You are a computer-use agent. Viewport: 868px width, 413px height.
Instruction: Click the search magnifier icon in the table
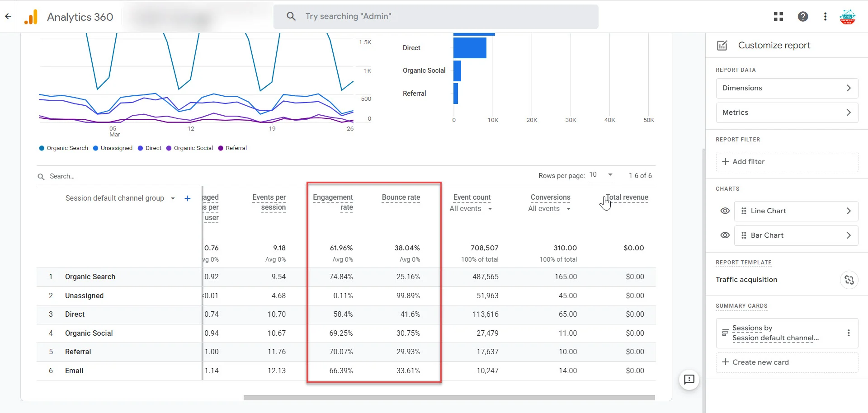pyautogui.click(x=41, y=176)
